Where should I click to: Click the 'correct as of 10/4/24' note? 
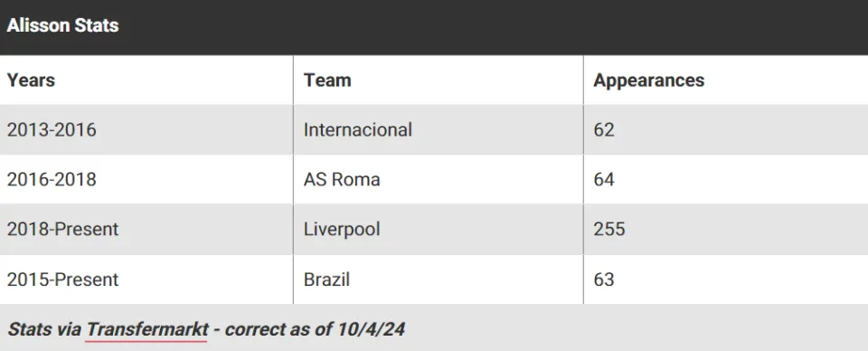pos(315,329)
